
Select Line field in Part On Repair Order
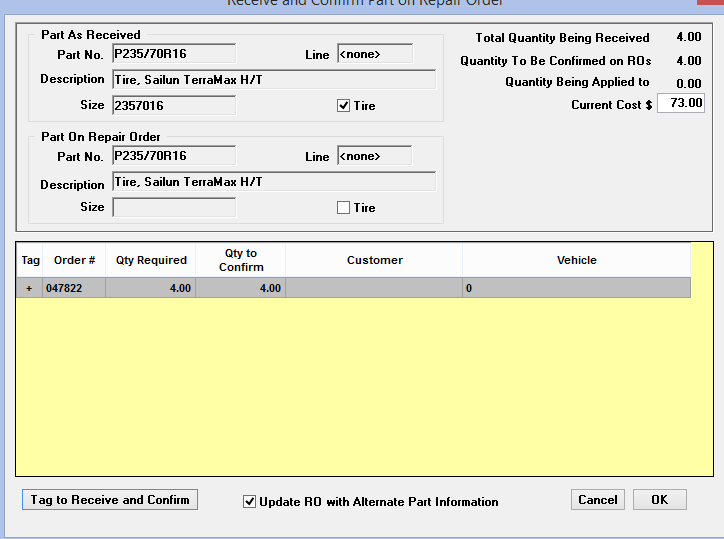(375, 156)
